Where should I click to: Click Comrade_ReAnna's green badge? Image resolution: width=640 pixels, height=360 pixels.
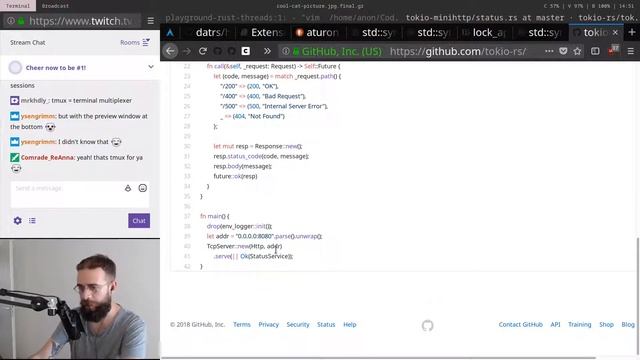pos(14,157)
